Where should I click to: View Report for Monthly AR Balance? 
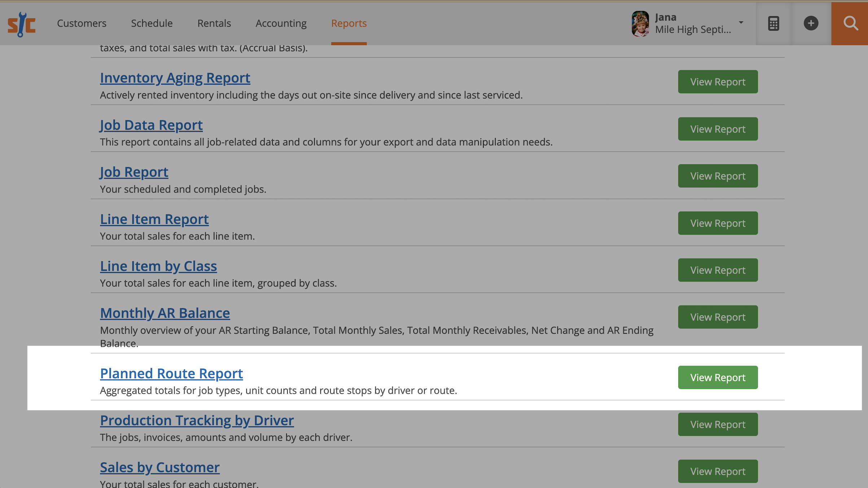click(718, 317)
